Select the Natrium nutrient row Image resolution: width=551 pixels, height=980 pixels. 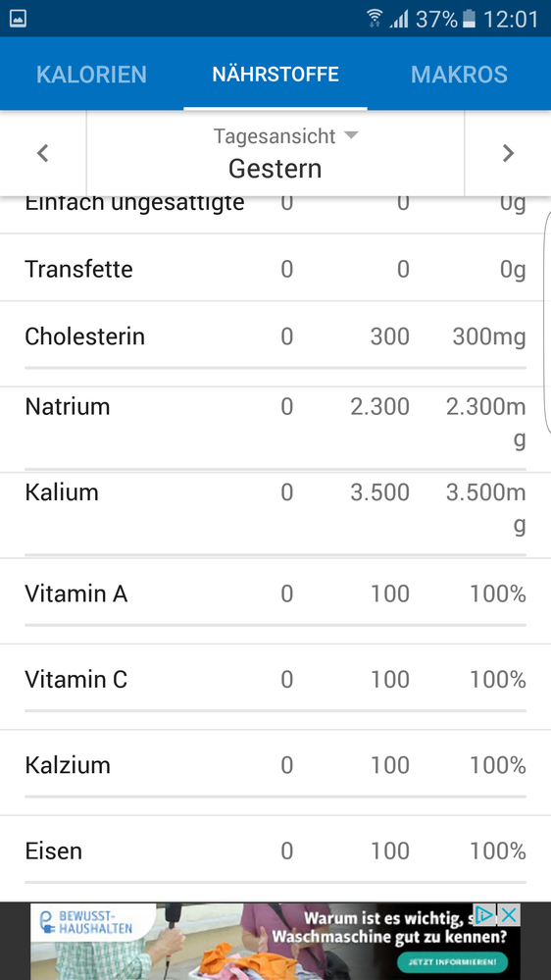click(275, 430)
